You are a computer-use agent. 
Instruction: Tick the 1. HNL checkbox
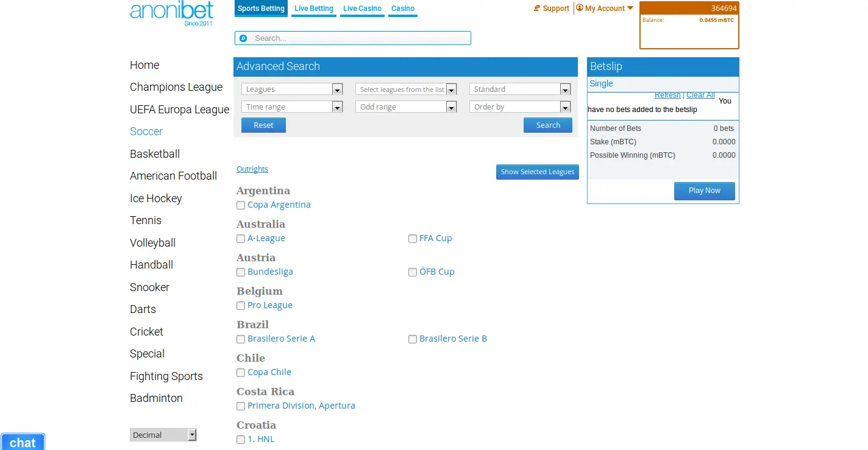pos(241,440)
